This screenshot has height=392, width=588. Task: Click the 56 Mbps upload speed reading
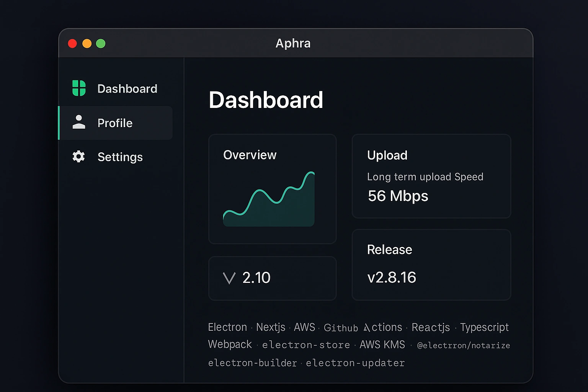click(397, 196)
